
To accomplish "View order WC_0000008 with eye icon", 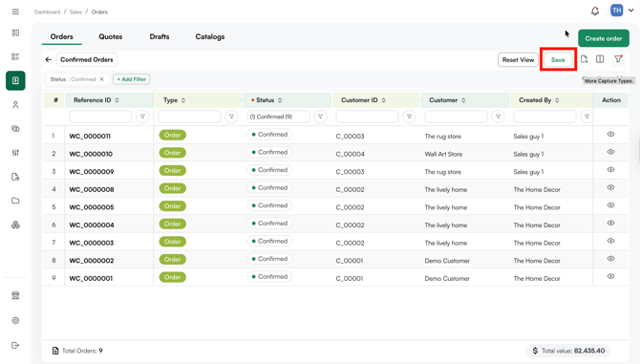I will [x=610, y=187].
